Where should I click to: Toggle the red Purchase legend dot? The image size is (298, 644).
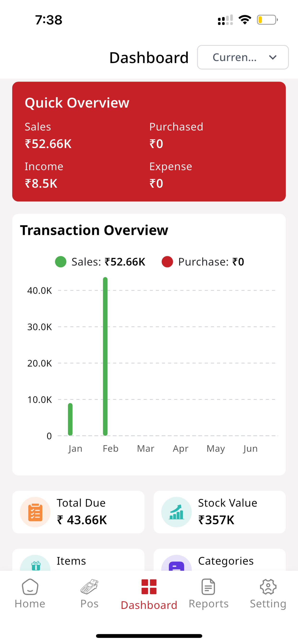coord(167,262)
